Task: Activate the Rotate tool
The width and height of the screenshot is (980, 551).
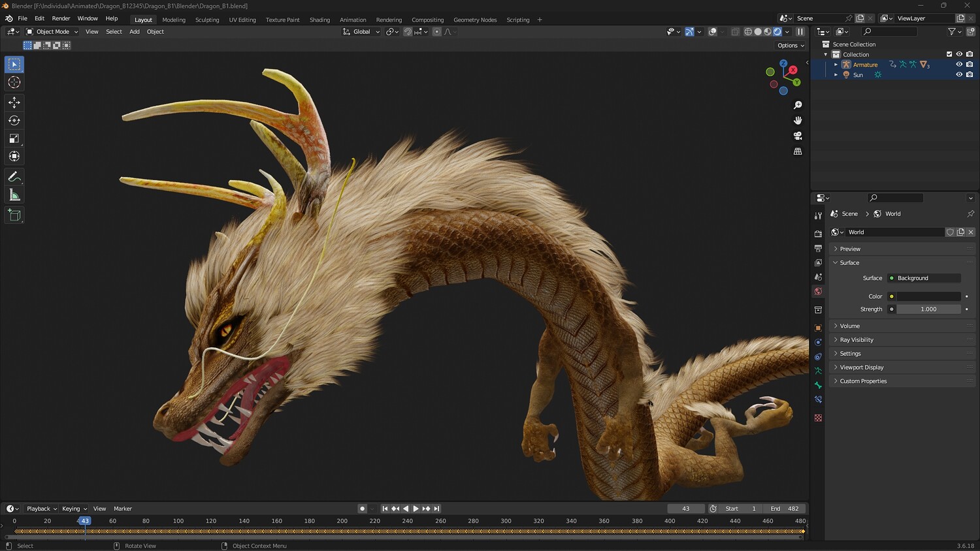Action: tap(14, 121)
